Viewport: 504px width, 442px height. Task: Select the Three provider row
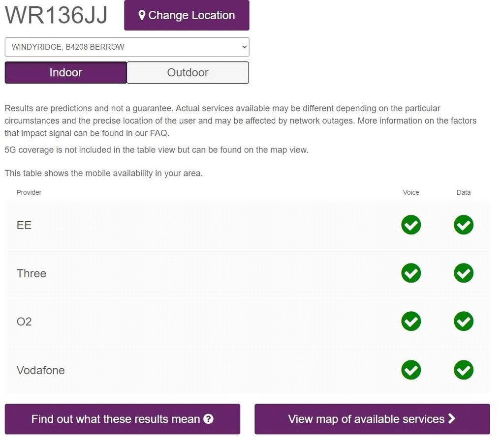coord(248,273)
